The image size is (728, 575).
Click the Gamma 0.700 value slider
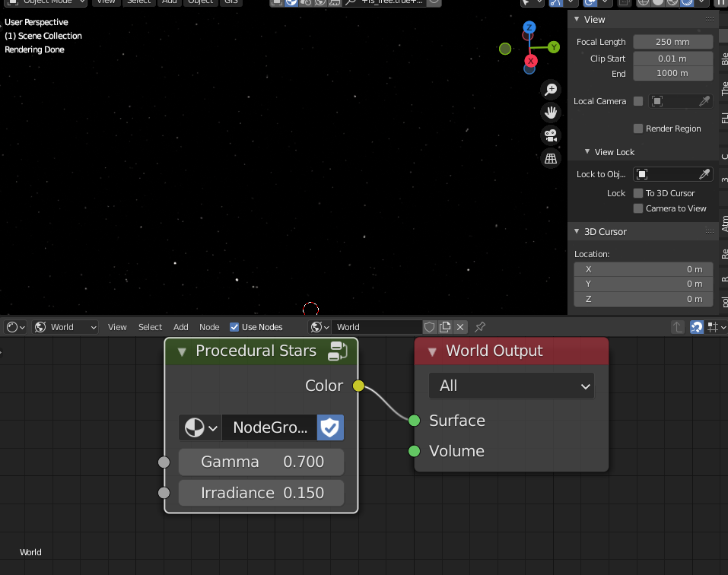click(261, 462)
